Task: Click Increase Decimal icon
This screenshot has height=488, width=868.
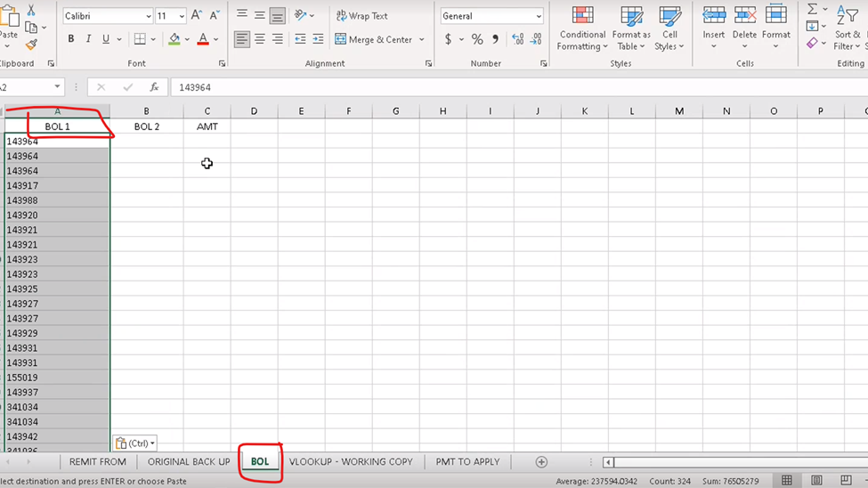Action: pyautogui.click(x=517, y=39)
